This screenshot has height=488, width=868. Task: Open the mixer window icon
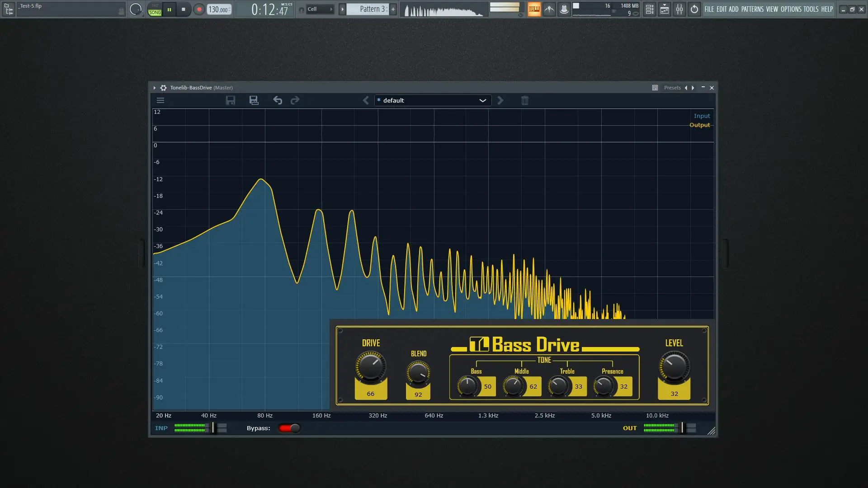(x=679, y=9)
